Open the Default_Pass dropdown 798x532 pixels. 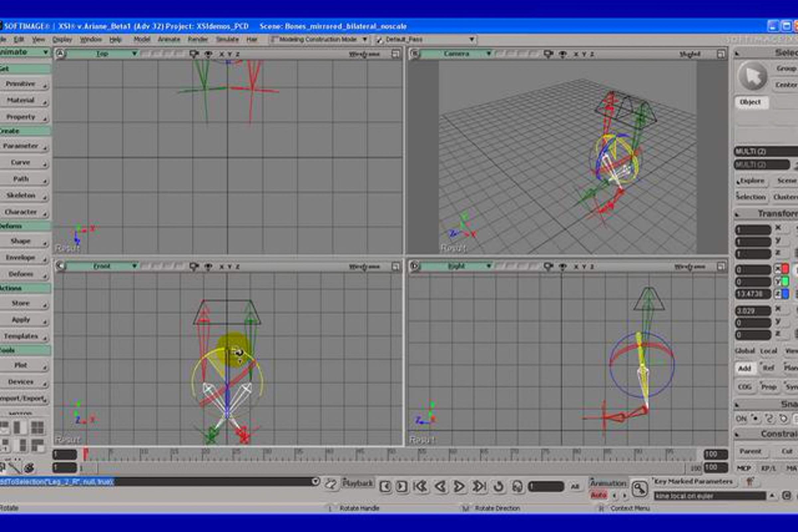point(426,40)
